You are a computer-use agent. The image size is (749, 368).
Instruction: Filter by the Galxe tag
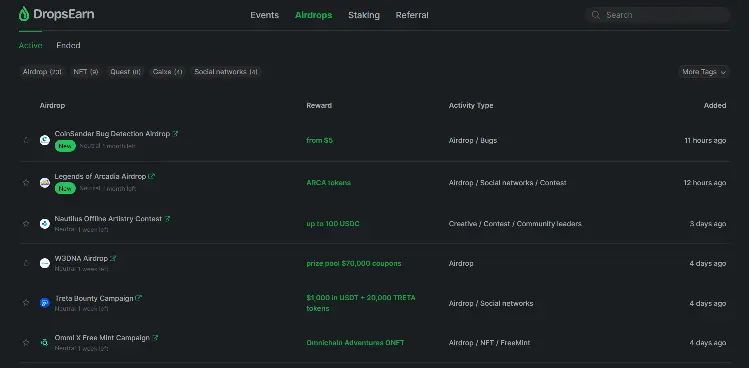point(167,72)
